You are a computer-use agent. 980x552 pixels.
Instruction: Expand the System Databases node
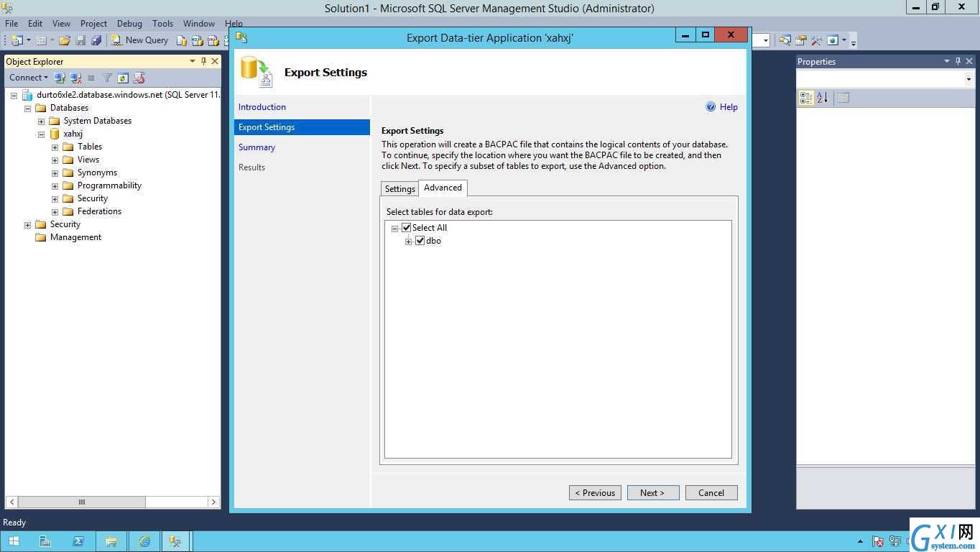pos(41,121)
